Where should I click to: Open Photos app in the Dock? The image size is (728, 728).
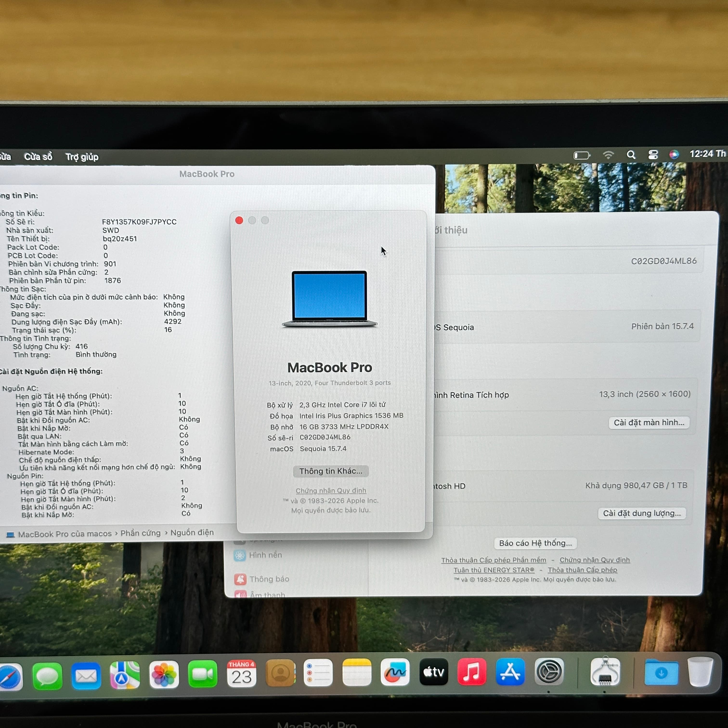pos(164,675)
